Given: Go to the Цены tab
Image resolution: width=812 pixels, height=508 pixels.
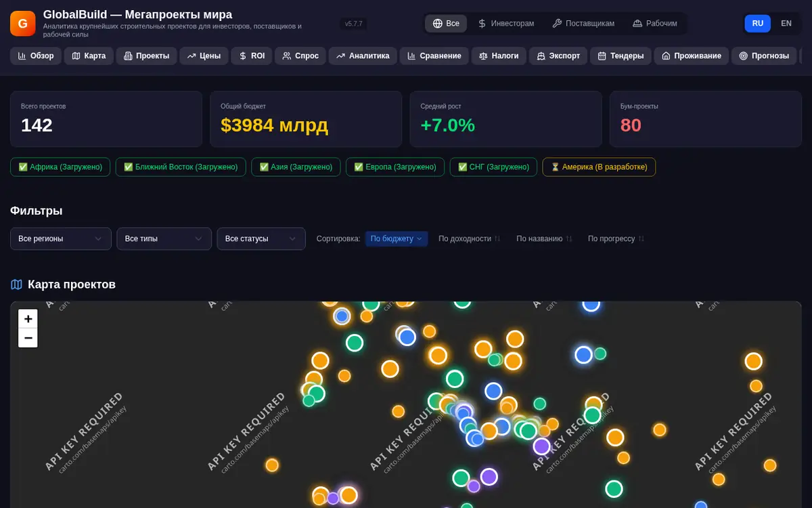Looking at the screenshot, I should coord(204,56).
